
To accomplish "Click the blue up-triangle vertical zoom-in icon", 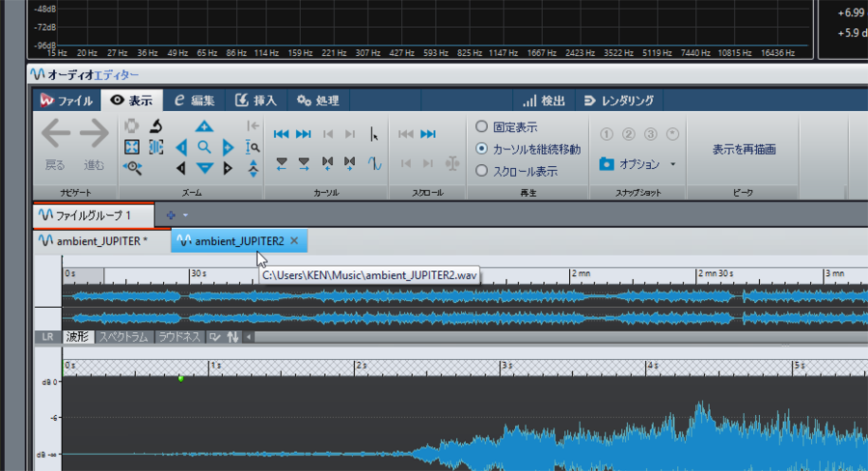I will click(204, 126).
